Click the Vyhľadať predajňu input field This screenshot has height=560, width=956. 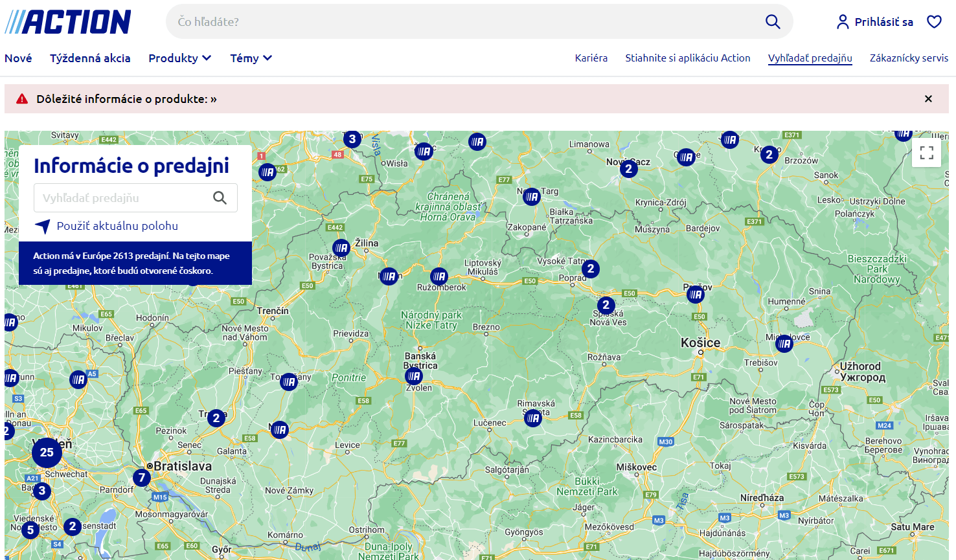[x=123, y=198]
